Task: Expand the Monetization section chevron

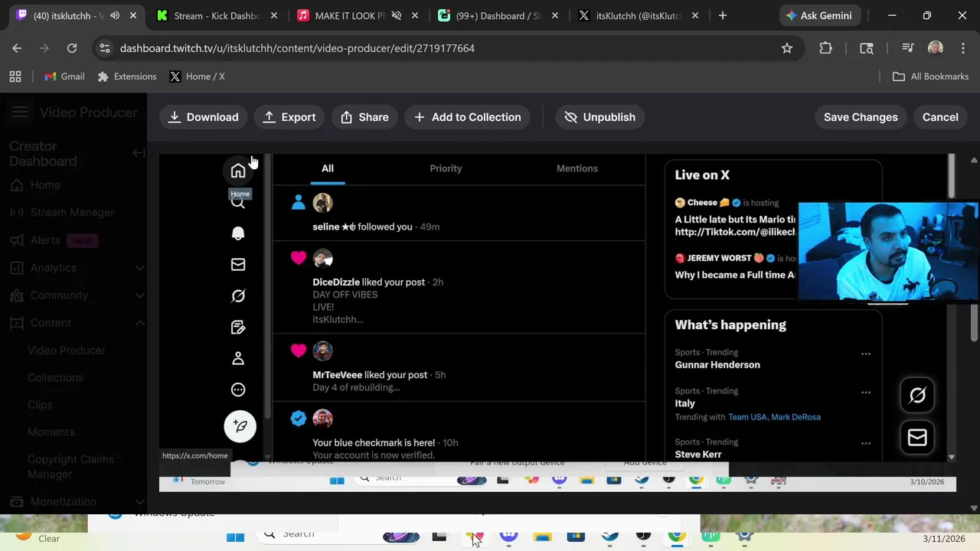Action: coord(139,502)
